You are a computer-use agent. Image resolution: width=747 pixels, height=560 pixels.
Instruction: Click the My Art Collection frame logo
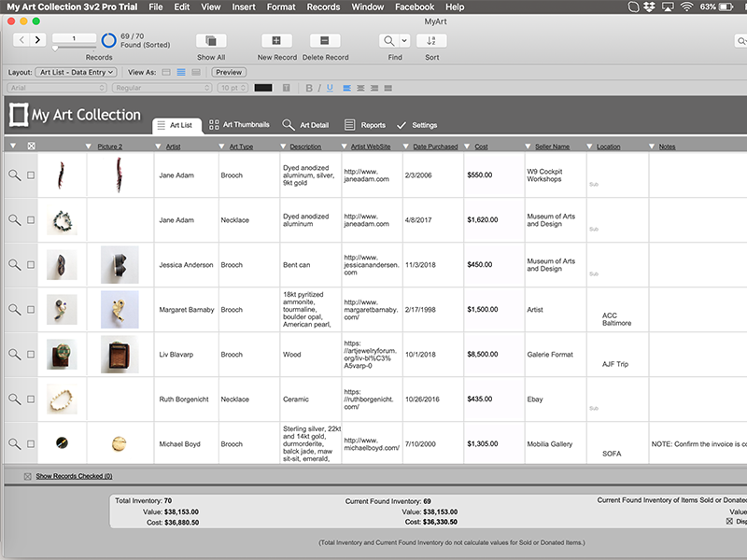19,115
